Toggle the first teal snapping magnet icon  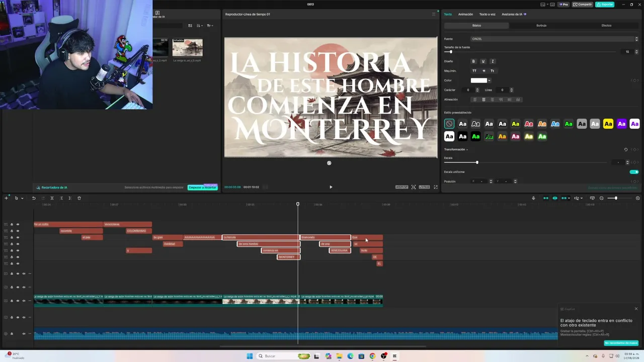tap(546, 198)
